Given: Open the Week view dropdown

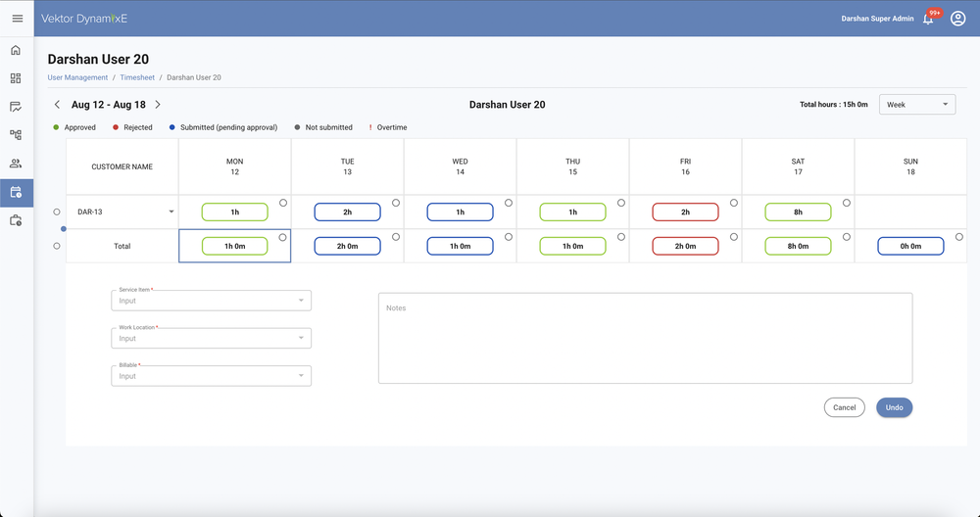Looking at the screenshot, I should tap(917, 104).
